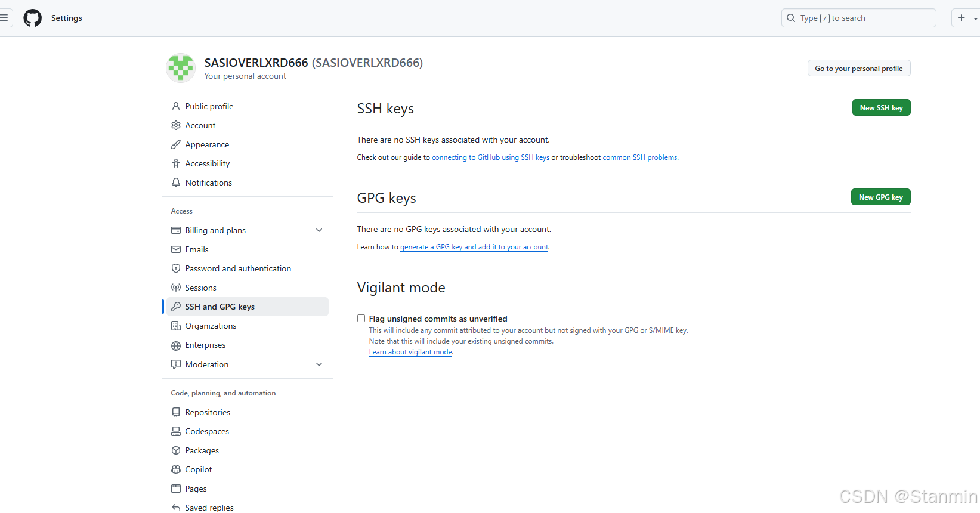Image resolution: width=980 pixels, height=513 pixels.
Task: Open the hamburger navigation menu
Action: pos(4,18)
